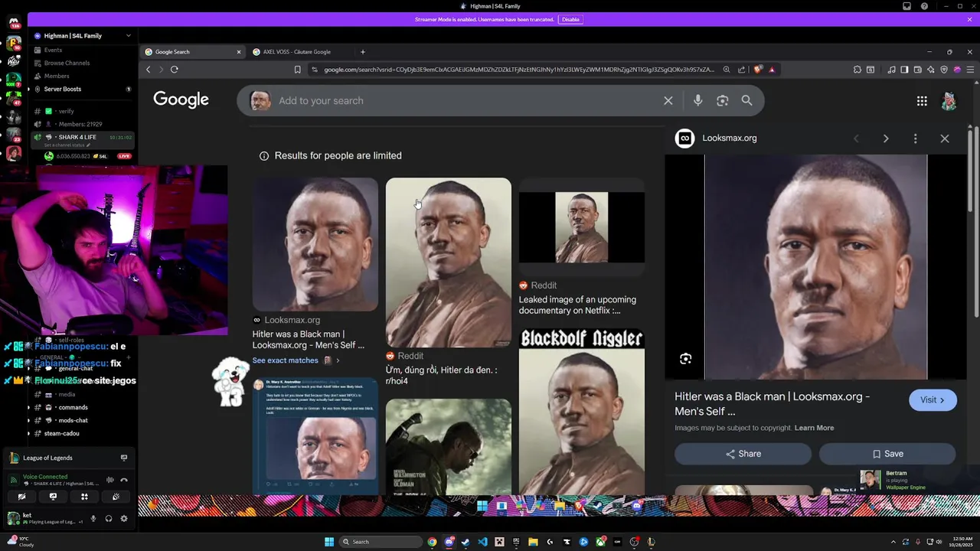Open preview panel three-dot more options
The height and width of the screenshot is (551, 980).
915,139
